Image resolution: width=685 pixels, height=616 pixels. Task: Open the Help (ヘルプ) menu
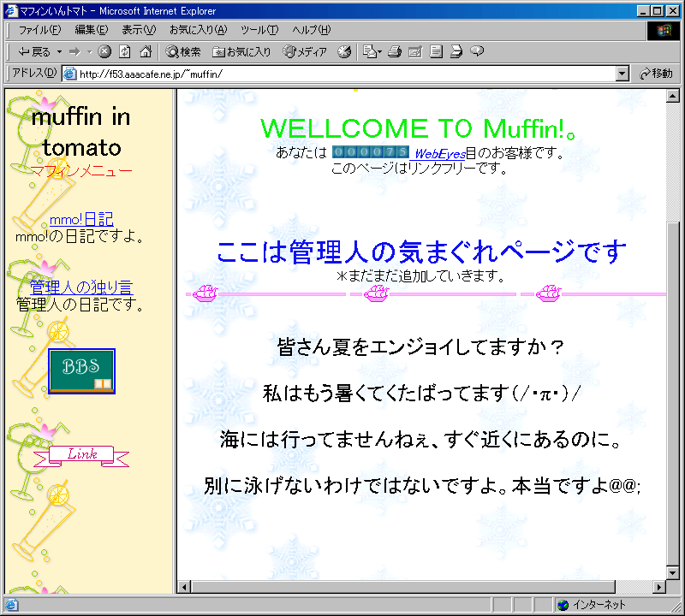[x=312, y=30]
